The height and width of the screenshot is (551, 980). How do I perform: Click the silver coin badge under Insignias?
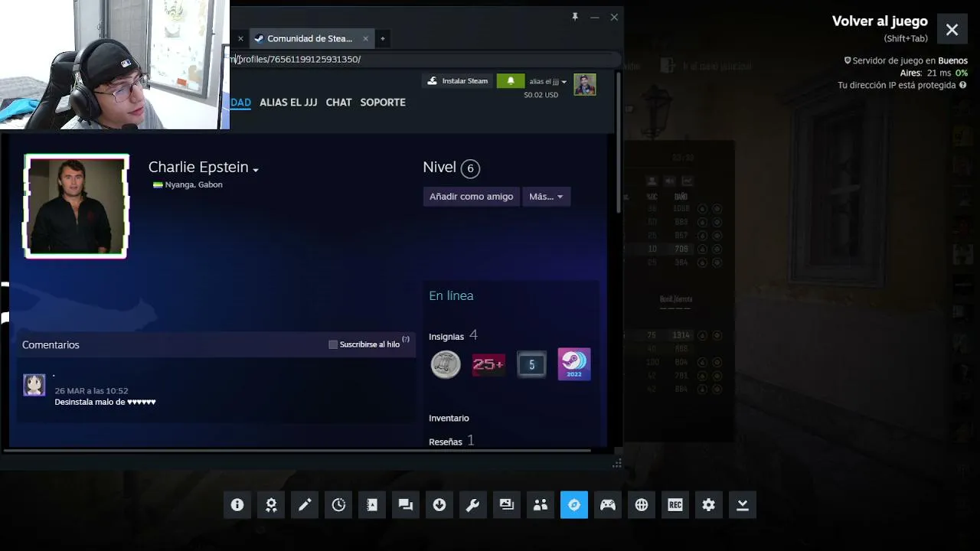[x=446, y=364]
